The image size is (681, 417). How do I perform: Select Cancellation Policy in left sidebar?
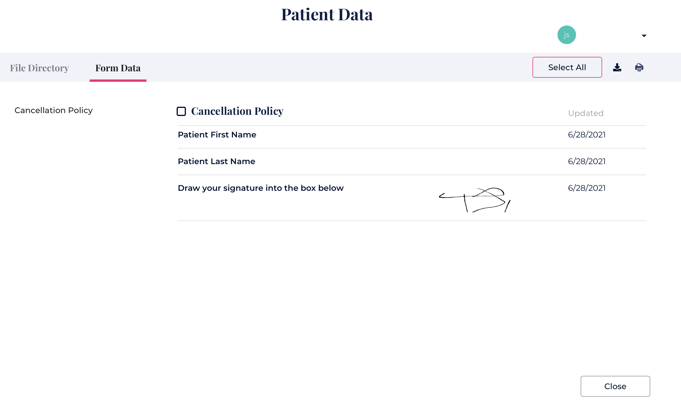pyautogui.click(x=54, y=110)
